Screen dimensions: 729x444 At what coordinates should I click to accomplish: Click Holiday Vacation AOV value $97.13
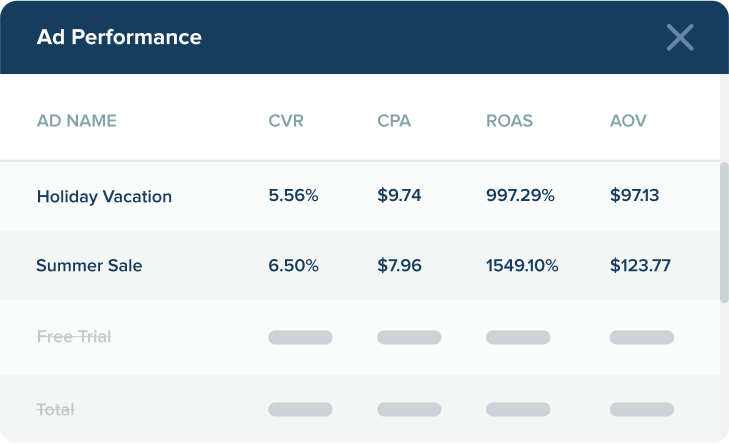634,196
